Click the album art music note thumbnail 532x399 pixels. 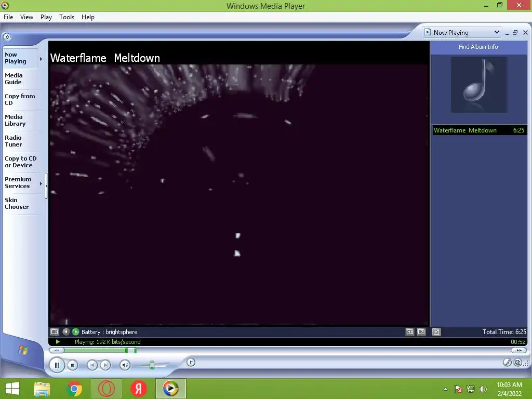coord(479,85)
